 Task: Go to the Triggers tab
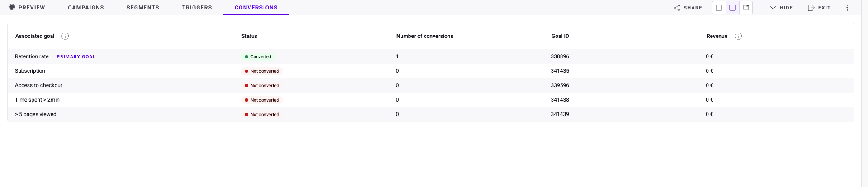197,8
